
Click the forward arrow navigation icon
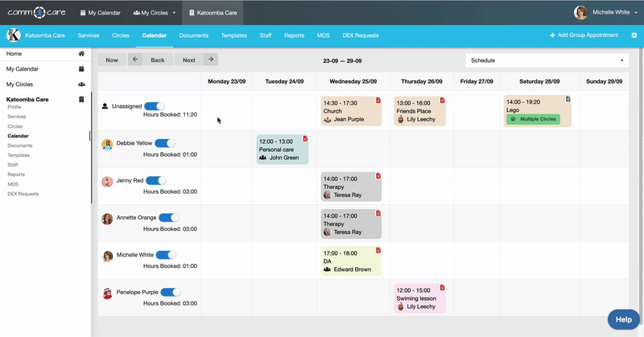coord(210,60)
